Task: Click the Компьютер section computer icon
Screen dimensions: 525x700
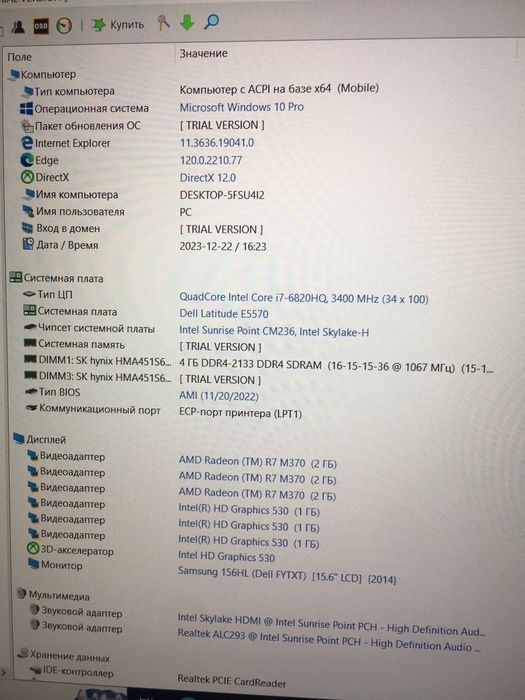Action: click(14, 75)
